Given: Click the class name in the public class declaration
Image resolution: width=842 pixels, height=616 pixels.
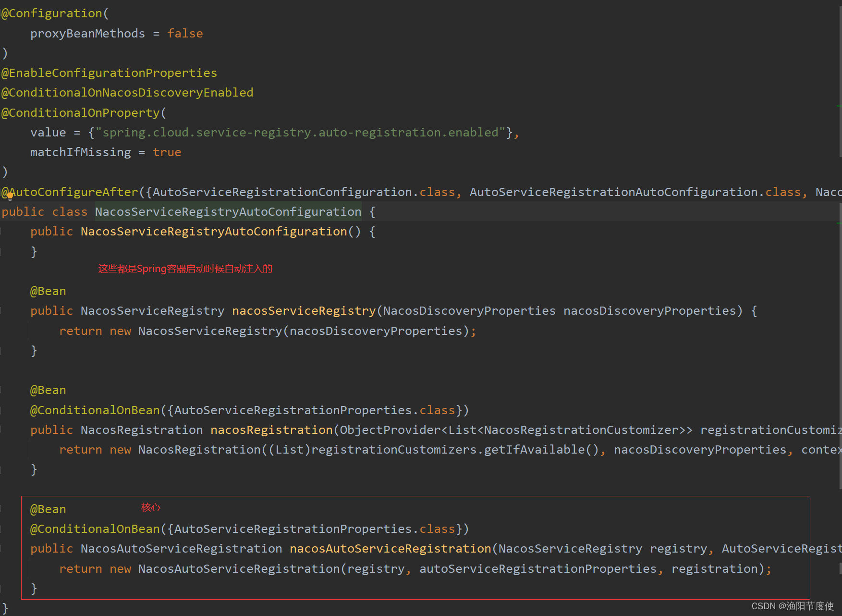Looking at the screenshot, I should click(x=228, y=212).
